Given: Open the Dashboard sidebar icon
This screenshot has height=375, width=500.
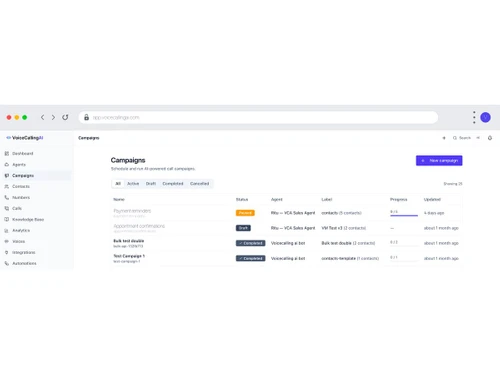Looking at the screenshot, I should [7, 154].
